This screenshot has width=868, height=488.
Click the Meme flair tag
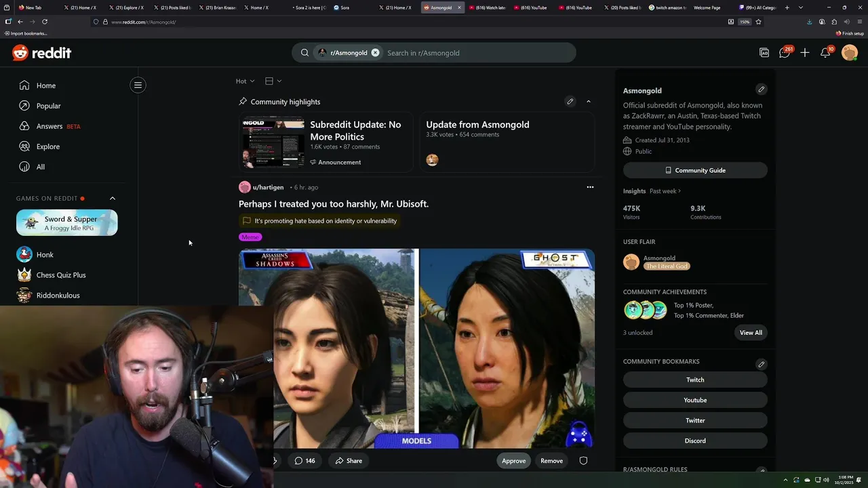pos(250,237)
